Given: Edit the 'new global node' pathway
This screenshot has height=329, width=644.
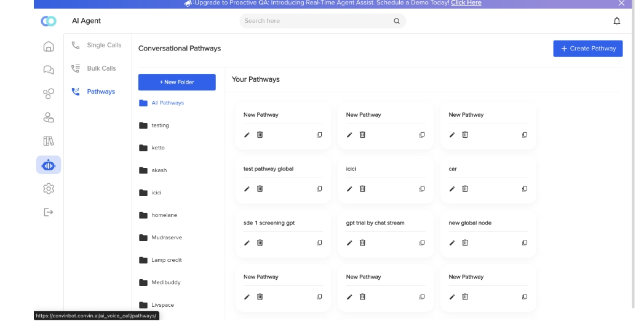Looking at the screenshot, I should (452, 243).
